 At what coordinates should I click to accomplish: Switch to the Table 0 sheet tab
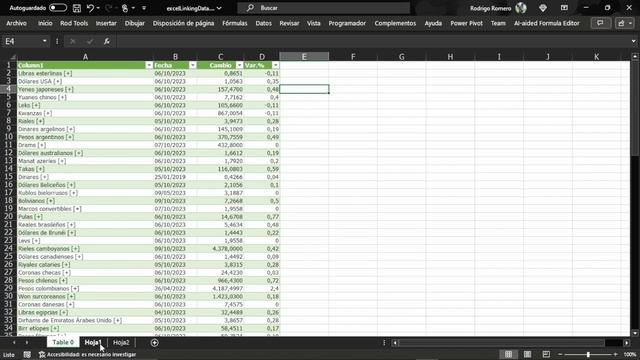point(63,342)
